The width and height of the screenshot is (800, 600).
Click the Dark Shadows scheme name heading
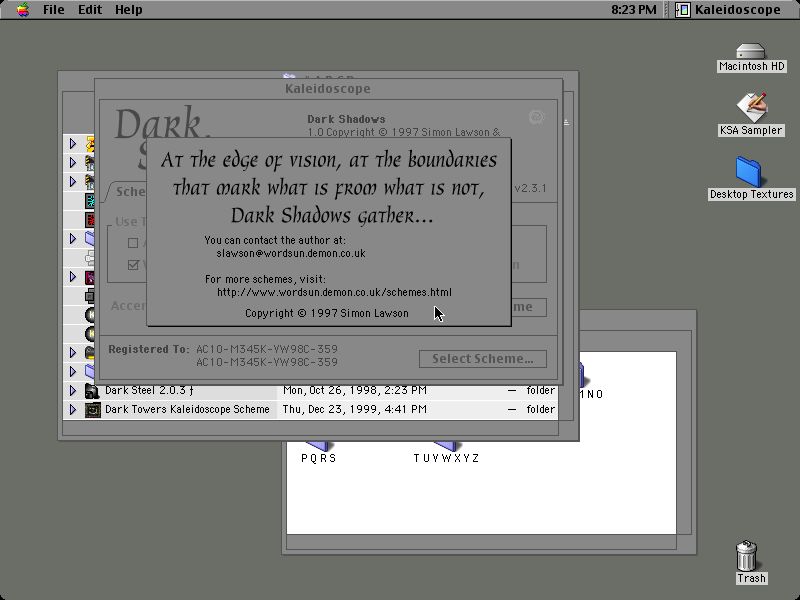click(346, 119)
